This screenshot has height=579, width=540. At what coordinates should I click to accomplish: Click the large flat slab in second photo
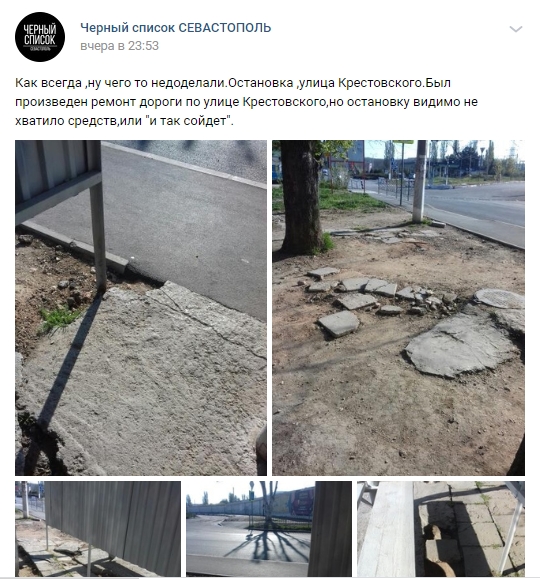(x=459, y=345)
